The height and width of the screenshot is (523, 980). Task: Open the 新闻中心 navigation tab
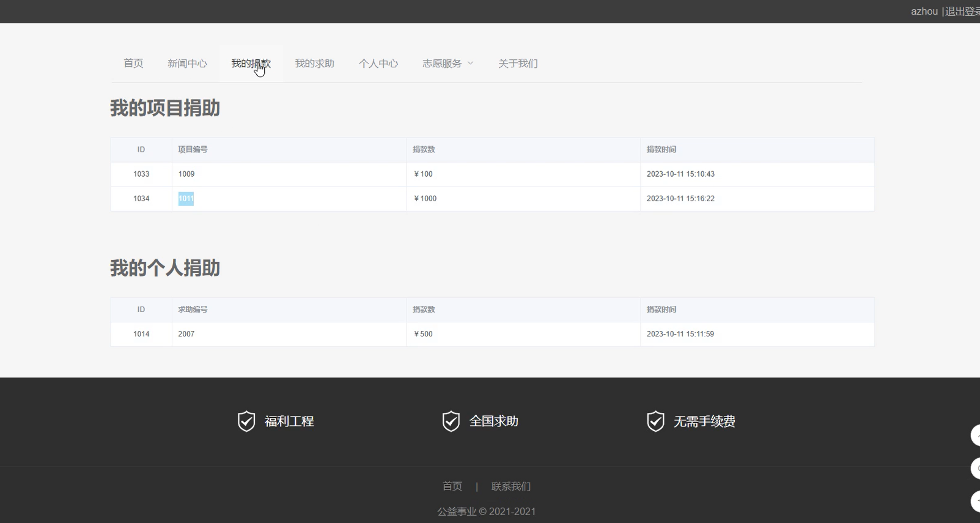(187, 64)
